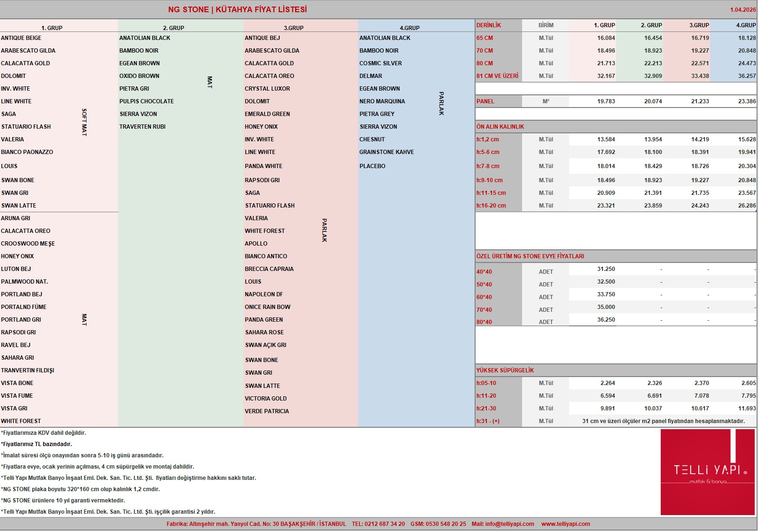Click the "EMERALD GREEN" entry

coord(267,114)
